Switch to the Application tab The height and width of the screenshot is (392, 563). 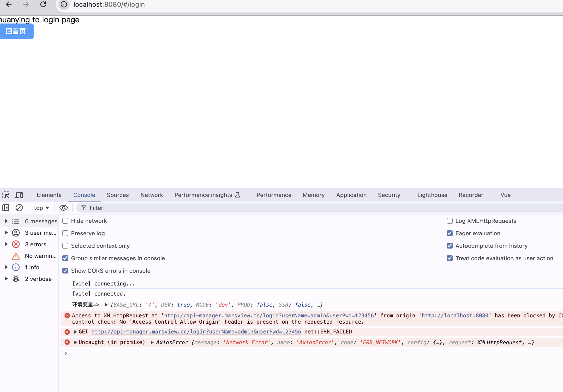coord(352,195)
